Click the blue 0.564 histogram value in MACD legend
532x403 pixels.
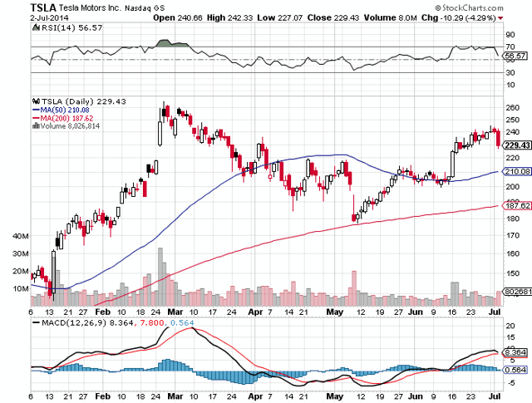coord(182,323)
